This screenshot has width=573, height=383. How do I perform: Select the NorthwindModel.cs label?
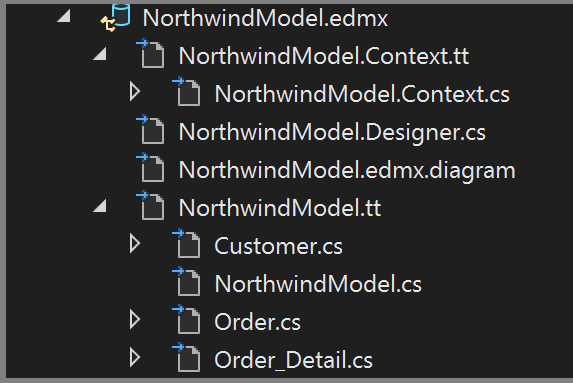[x=318, y=284]
